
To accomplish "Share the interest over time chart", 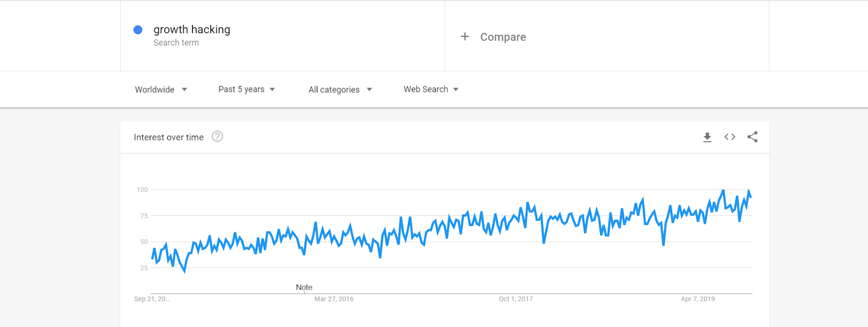I will click(x=752, y=137).
